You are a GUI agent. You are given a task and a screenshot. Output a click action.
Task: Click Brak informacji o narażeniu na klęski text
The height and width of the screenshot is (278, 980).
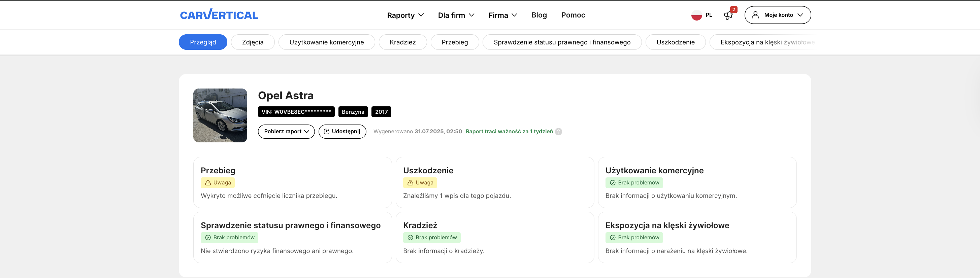[x=677, y=251]
